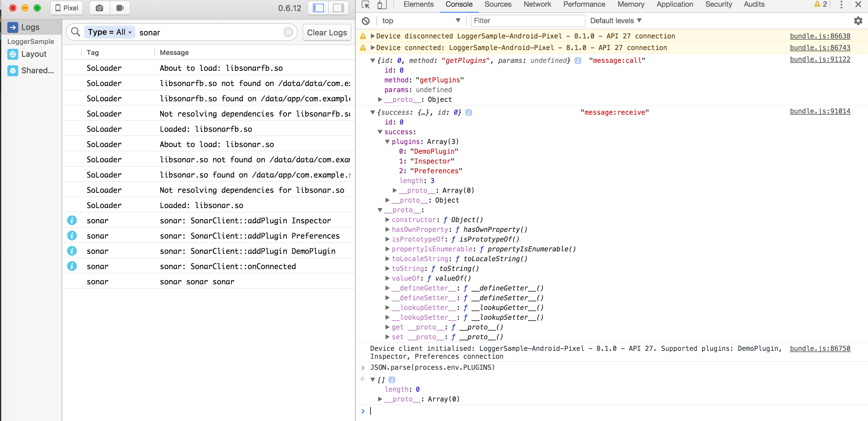
Task: Open the Type = All filter dropdown
Action: point(109,32)
